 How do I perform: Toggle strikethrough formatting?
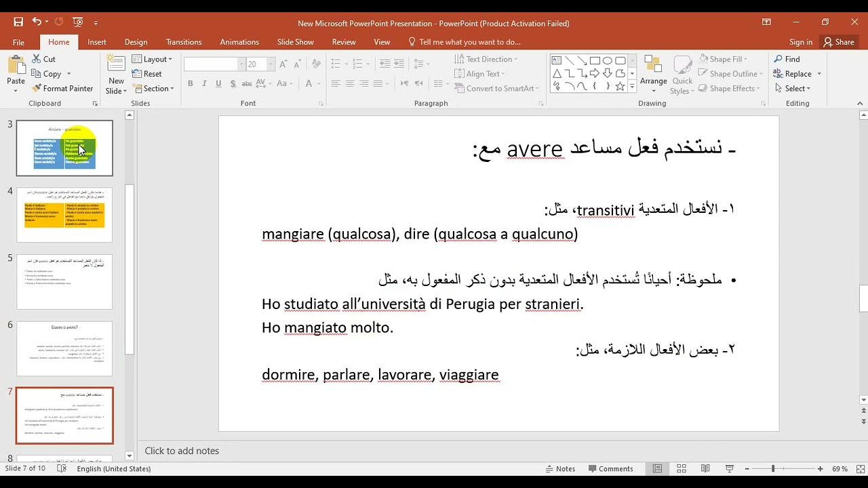click(248, 83)
